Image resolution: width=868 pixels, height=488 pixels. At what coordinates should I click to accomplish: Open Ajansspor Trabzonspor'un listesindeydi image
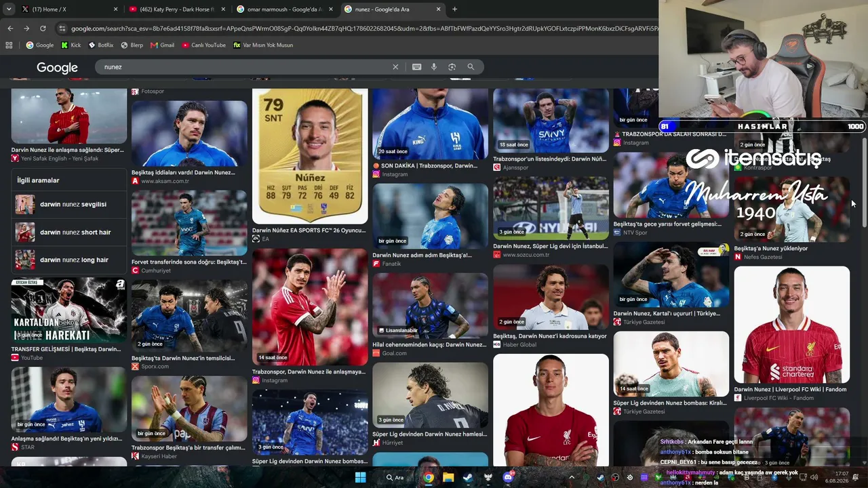(x=551, y=121)
